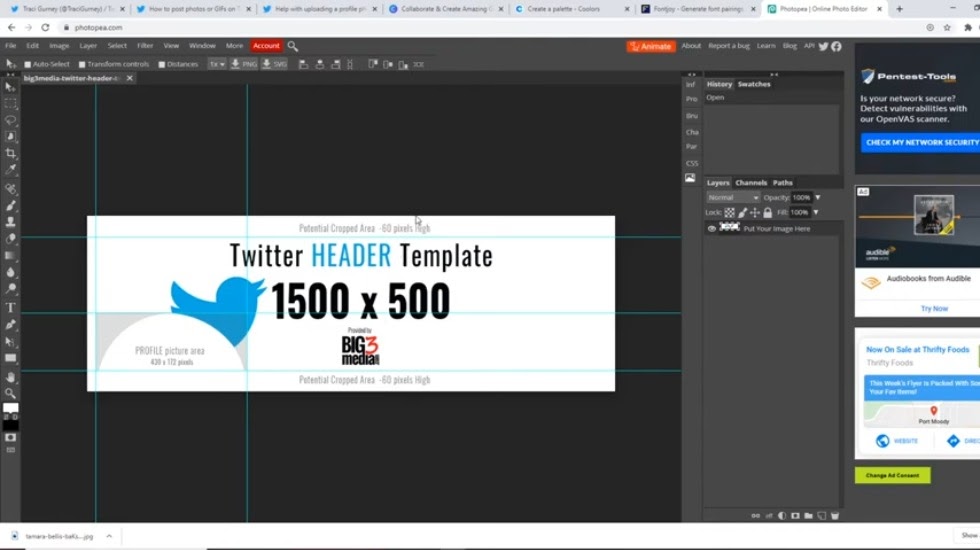Click the Fill 100% value field
The image size is (980, 550).
[799, 212]
